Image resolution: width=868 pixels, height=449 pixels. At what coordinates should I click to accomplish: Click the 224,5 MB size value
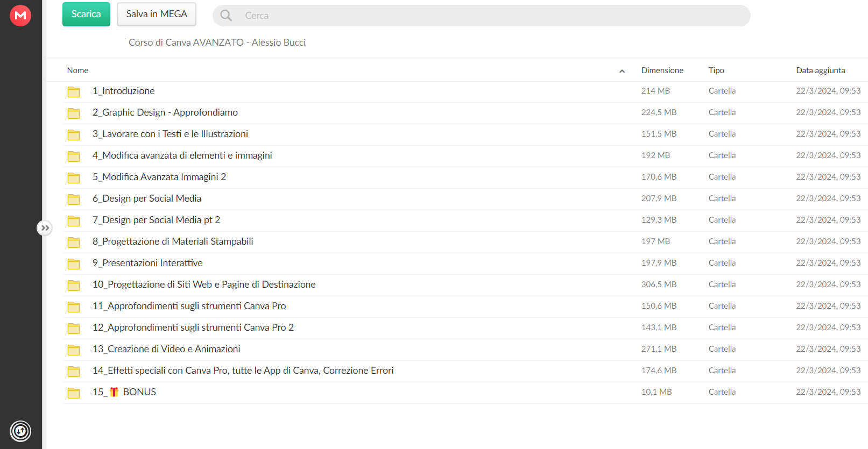point(659,112)
